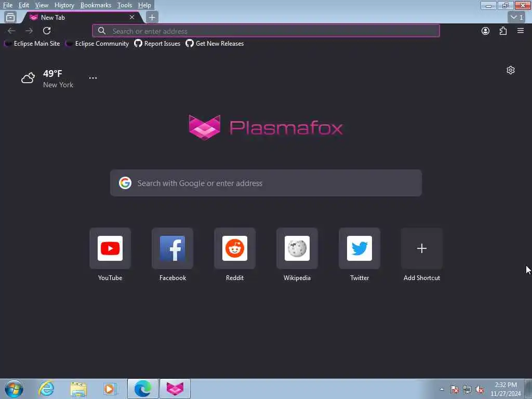This screenshot has width=532, height=399.
Task: Reload the current page
Action: coord(47,31)
